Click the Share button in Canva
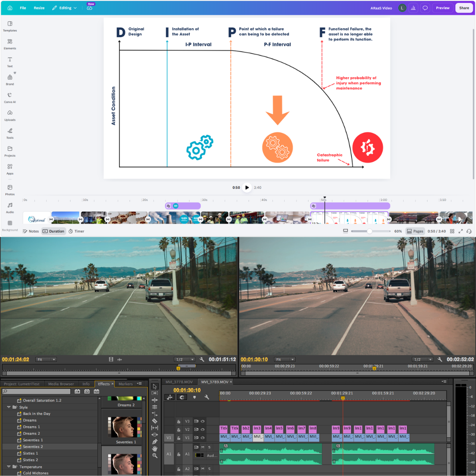Screen dimensions: 476x476 pyautogui.click(x=464, y=8)
